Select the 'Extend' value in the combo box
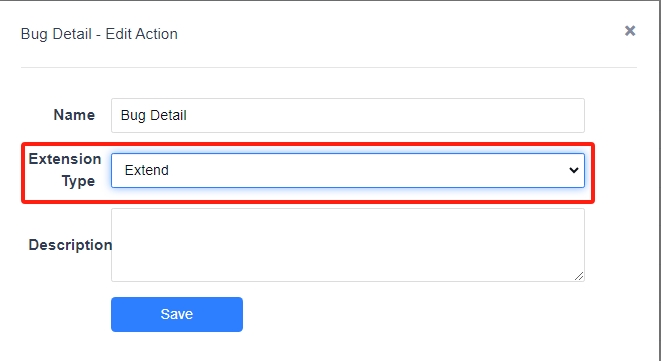The width and height of the screenshot is (661, 361). point(147,170)
